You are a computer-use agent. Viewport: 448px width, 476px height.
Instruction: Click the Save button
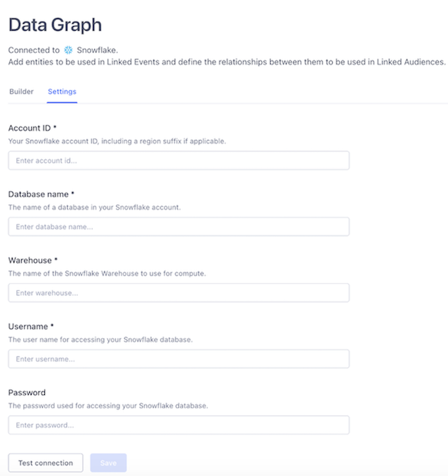(108, 463)
